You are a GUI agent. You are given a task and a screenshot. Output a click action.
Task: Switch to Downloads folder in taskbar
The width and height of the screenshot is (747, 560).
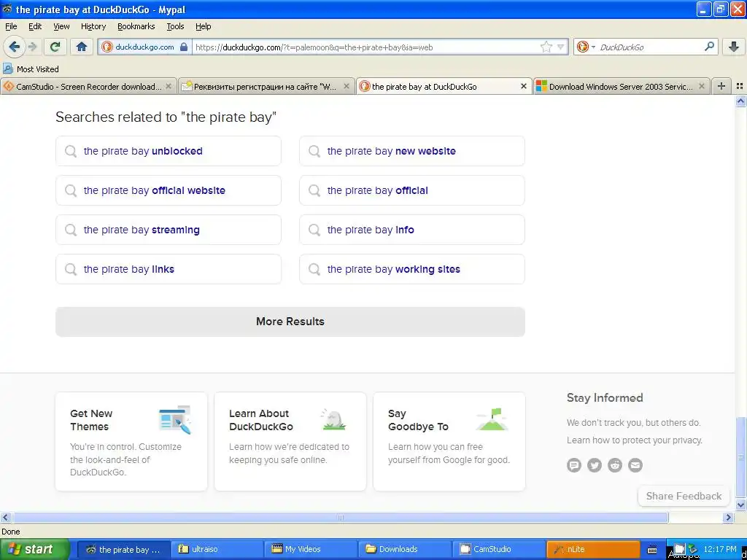point(404,550)
